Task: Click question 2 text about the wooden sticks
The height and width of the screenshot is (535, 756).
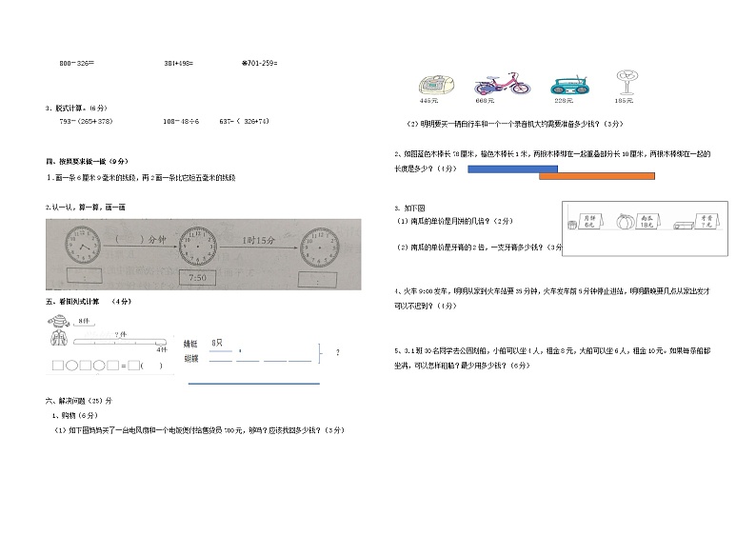Action: pyautogui.click(x=552, y=161)
